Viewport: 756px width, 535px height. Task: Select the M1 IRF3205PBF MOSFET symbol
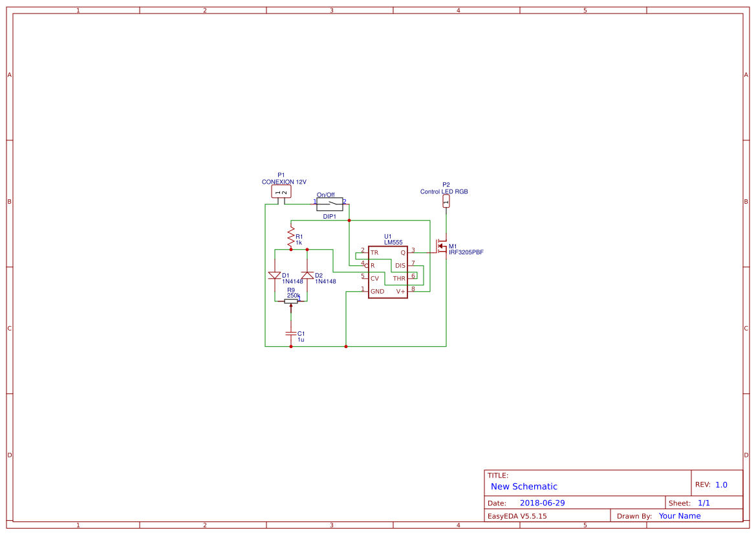pyautogui.click(x=442, y=246)
